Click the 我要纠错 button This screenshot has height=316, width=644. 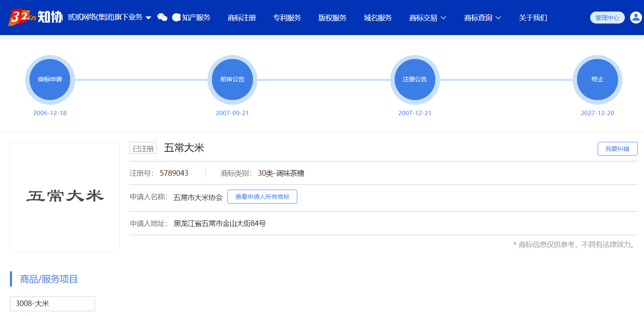click(617, 149)
